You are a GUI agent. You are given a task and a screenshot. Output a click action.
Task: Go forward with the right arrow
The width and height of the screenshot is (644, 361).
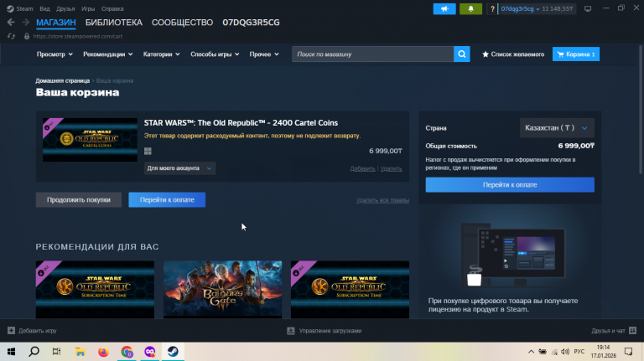[25, 23]
